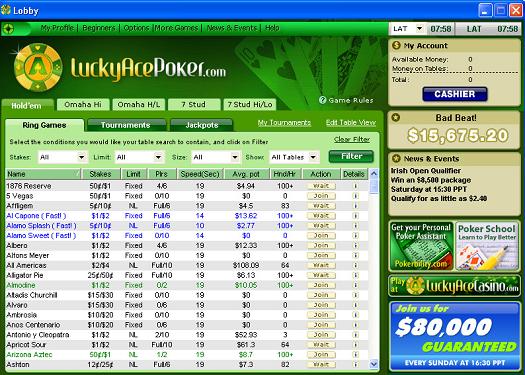Click Wait for the 1876 Reserve table
The height and width of the screenshot is (375, 525).
[x=321, y=186]
